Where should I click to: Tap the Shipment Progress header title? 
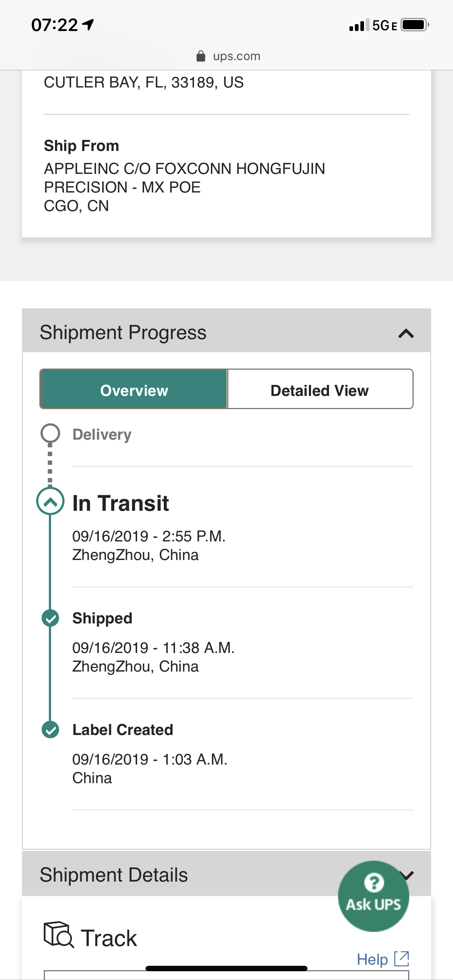[123, 332]
